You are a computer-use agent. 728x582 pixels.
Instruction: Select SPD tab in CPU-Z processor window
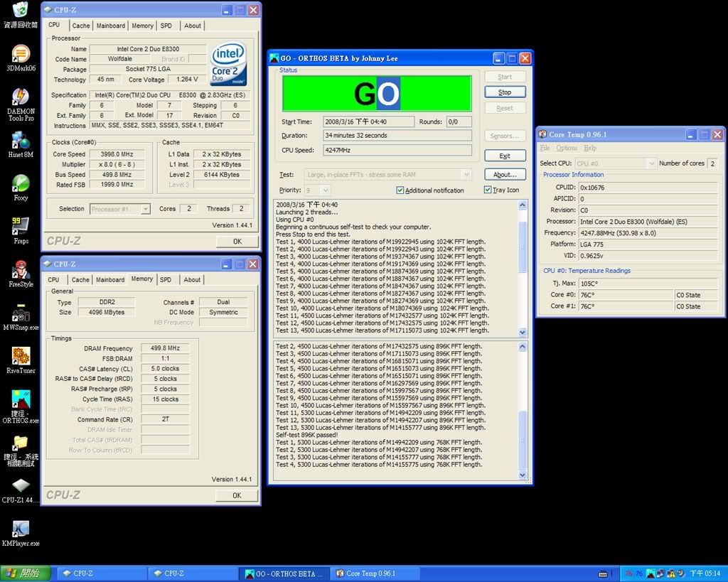click(x=166, y=26)
